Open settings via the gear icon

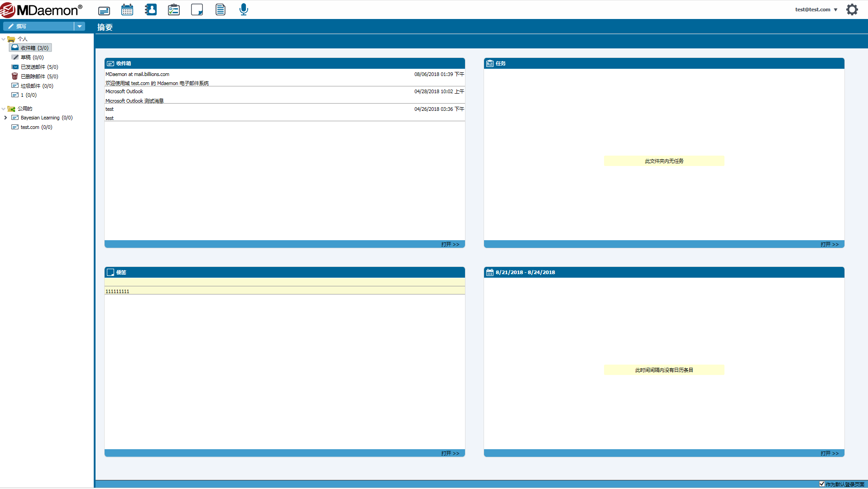coord(852,9)
